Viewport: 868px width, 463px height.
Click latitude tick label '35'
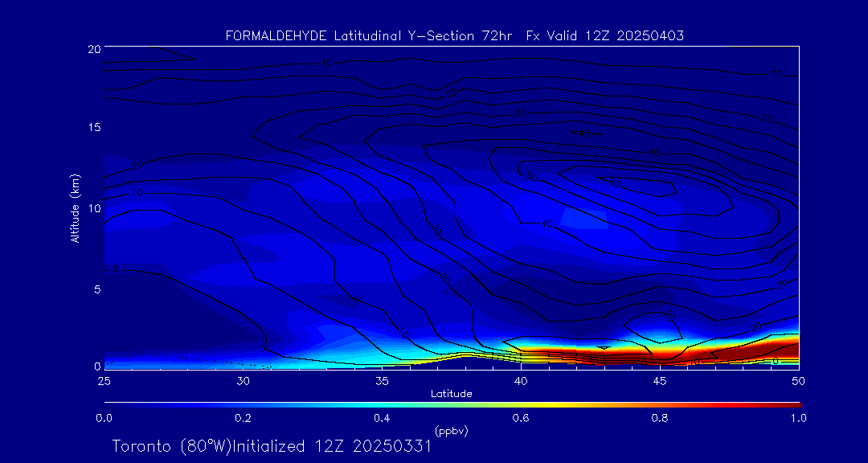coord(382,381)
